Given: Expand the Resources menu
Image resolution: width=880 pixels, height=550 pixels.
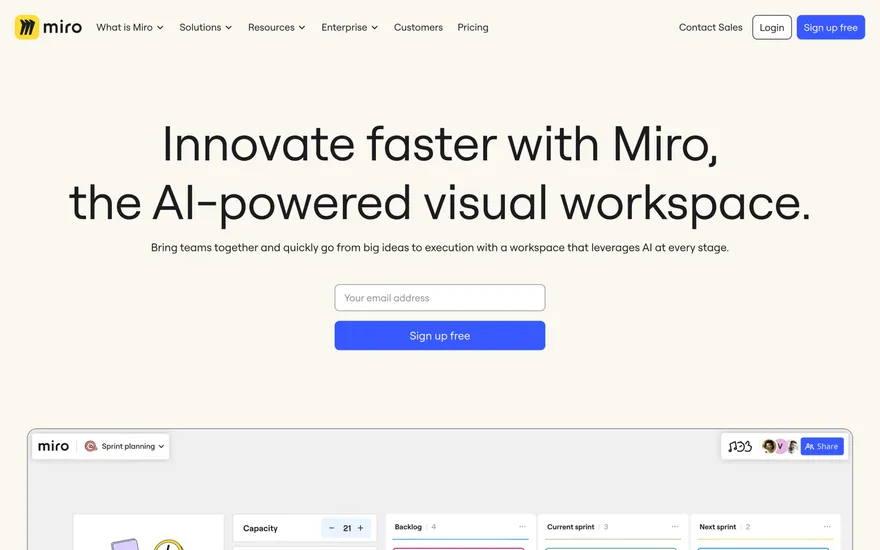Looking at the screenshot, I should pyautogui.click(x=277, y=27).
